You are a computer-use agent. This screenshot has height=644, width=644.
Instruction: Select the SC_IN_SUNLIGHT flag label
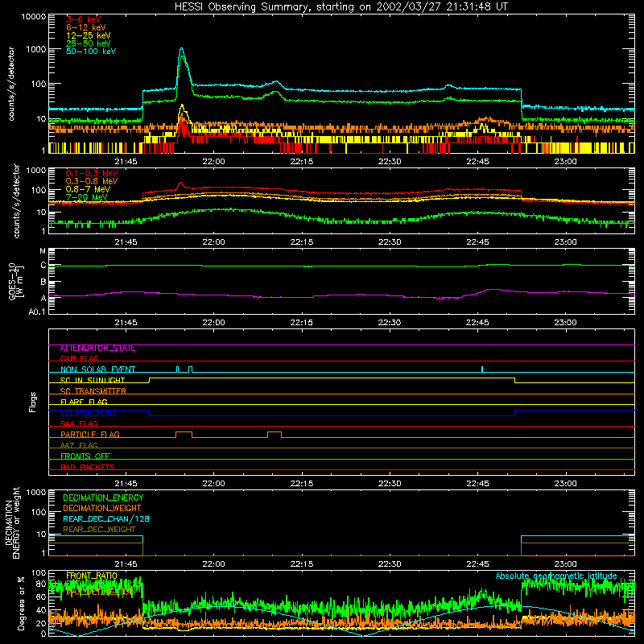(93, 380)
